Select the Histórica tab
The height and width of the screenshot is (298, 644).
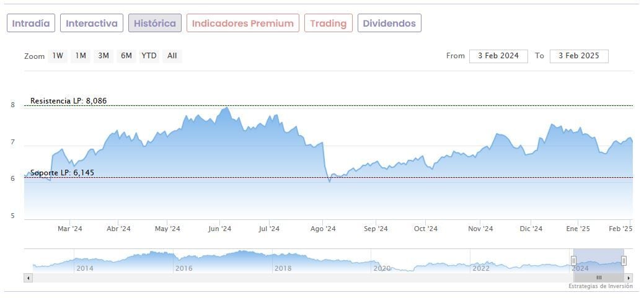click(155, 24)
